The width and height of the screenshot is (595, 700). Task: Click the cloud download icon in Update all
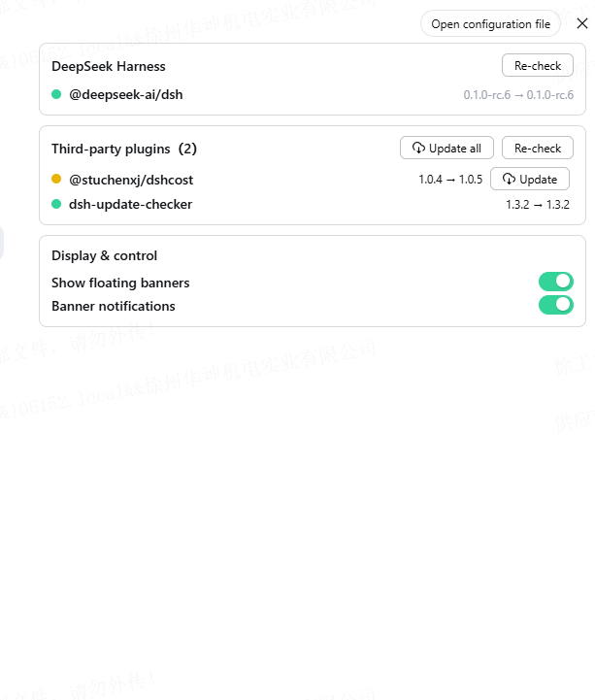(x=418, y=149)
